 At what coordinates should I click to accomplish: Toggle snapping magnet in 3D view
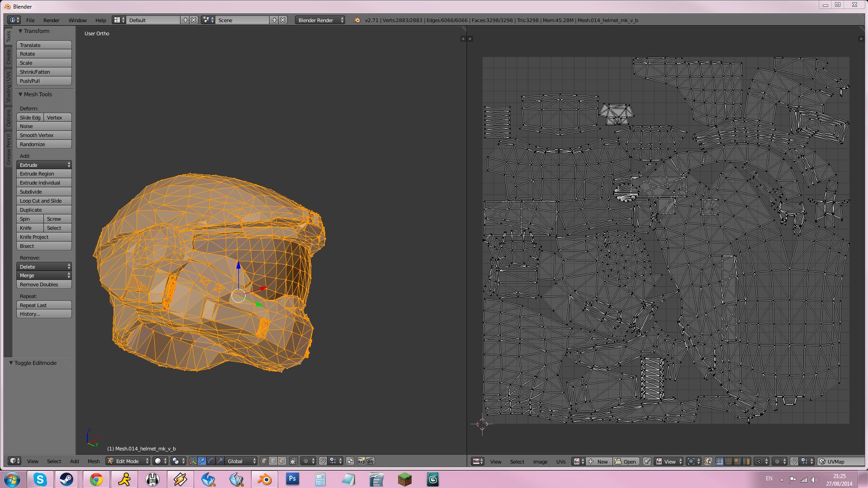(323, 461)
